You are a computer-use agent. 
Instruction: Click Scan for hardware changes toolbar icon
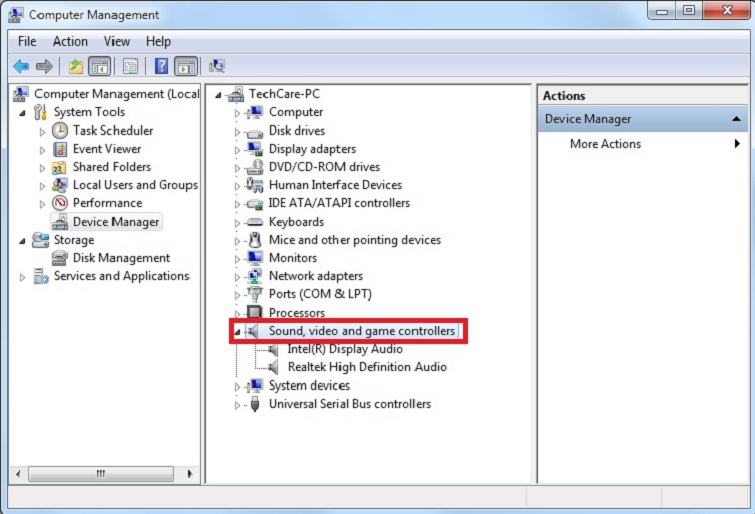[217, 67]
